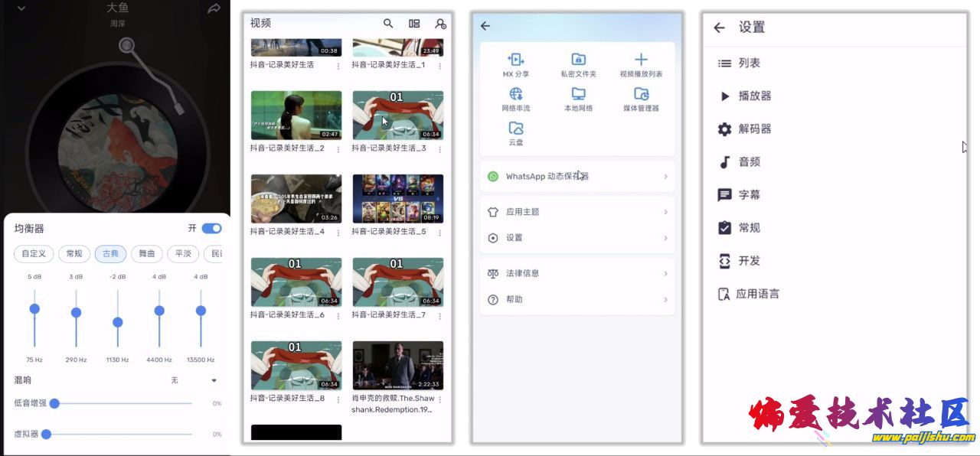Click the search icon in video list
Viewport: 980px width, 456px height.
click(388, 24)
